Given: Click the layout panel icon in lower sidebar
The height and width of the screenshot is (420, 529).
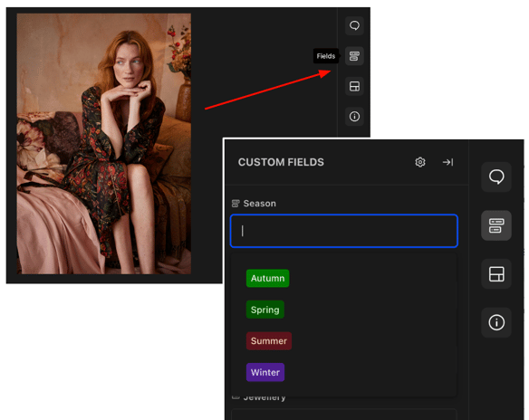Looking at the screenshot, I should pyautogui.click(x=496, y=274).
